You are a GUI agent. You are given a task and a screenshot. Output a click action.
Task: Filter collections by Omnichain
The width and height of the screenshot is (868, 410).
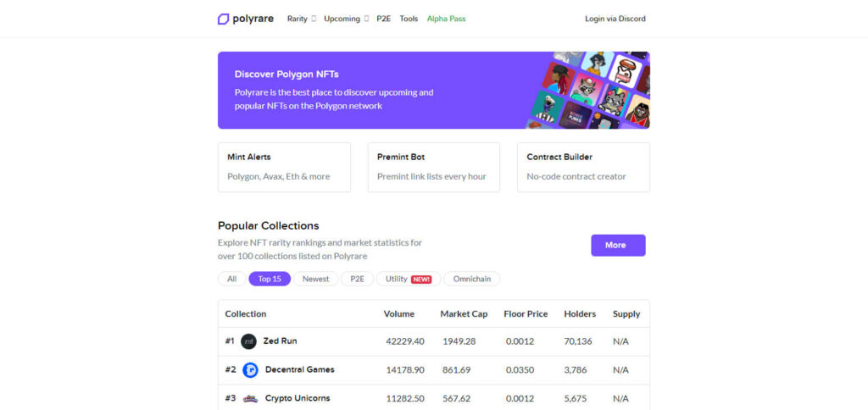[471, 279]
